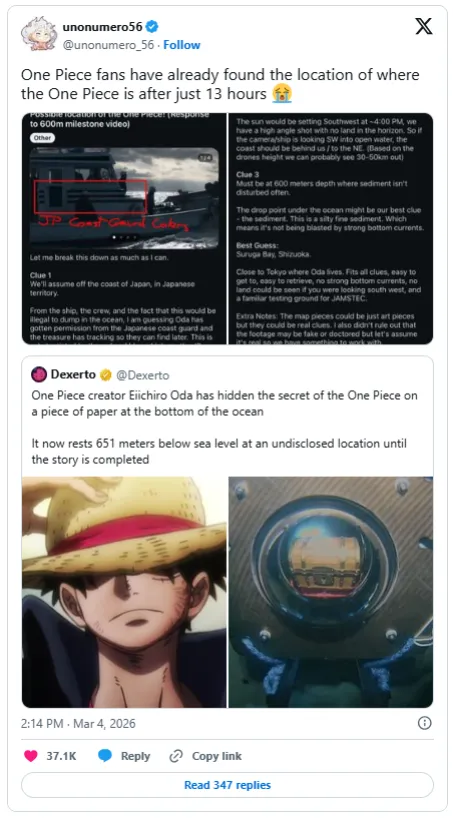
Task: Open the Clue 3 text screenshot image
Action: coord(331,228)
